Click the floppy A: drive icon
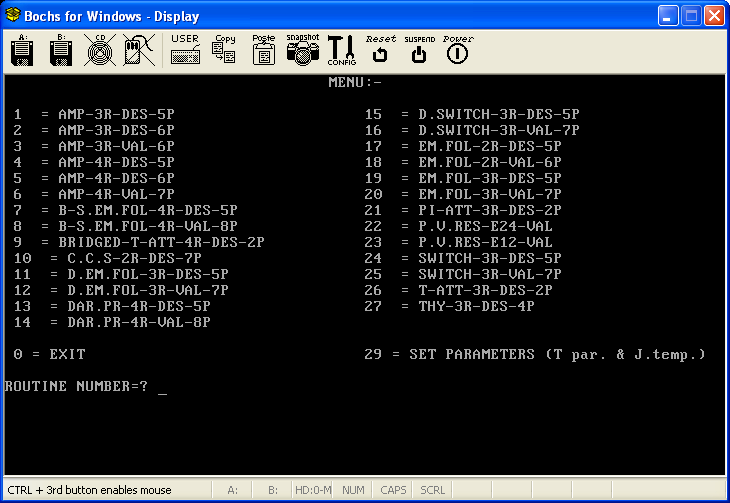Viewport: 730px width, 503px height. tap(22, 50)
